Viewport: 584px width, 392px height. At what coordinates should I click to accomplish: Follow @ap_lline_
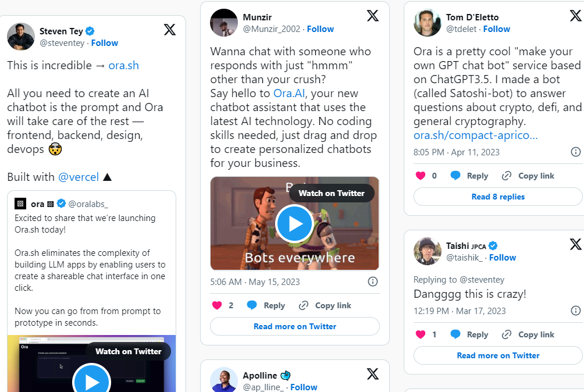coord(304,387)
